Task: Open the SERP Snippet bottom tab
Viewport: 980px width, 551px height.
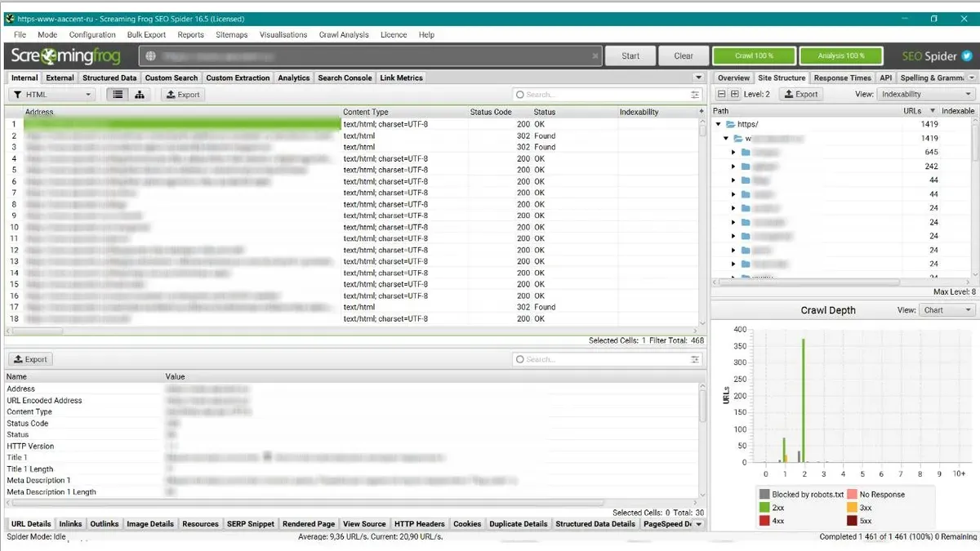Action: [250, 524]
